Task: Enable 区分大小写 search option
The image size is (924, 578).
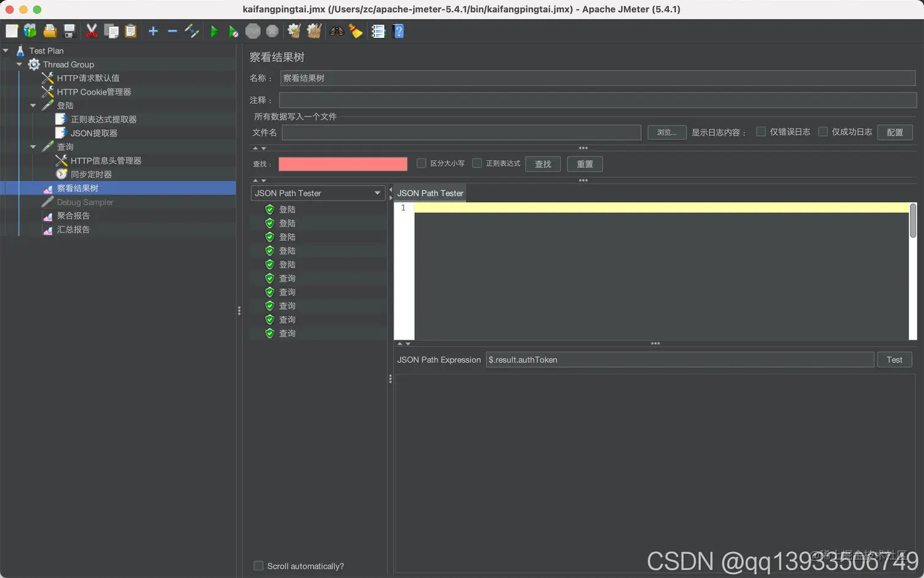Action: pyautogui.click(x=421, y=163)
